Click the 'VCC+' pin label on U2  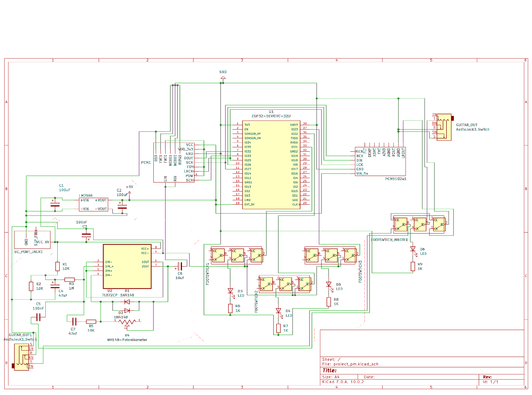(145, 249)
